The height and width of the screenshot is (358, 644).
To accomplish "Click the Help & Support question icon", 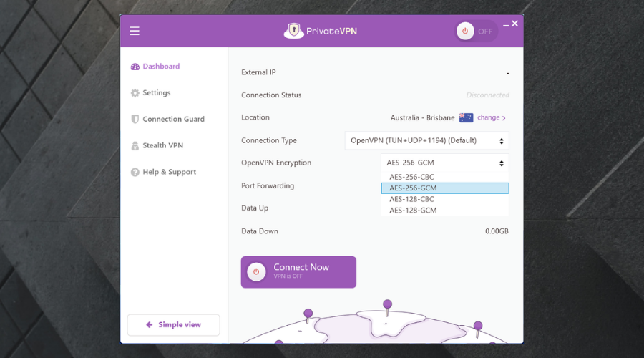I will [x=135, y=173].
